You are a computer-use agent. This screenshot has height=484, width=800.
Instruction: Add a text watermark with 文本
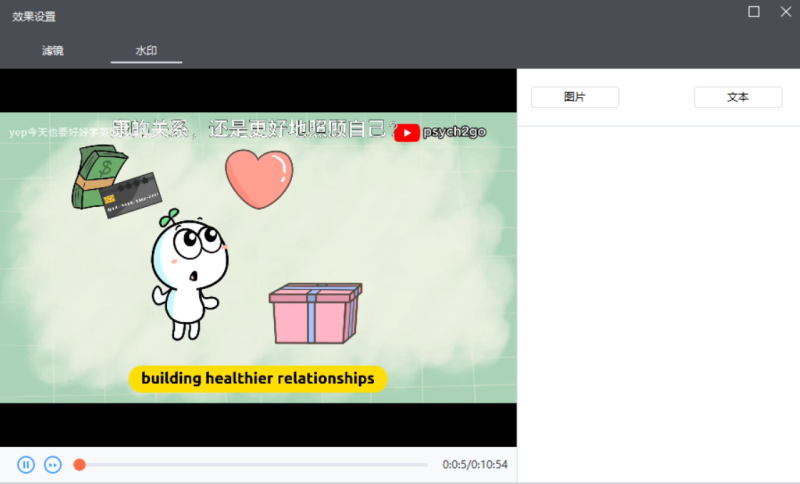pos(738,97)
